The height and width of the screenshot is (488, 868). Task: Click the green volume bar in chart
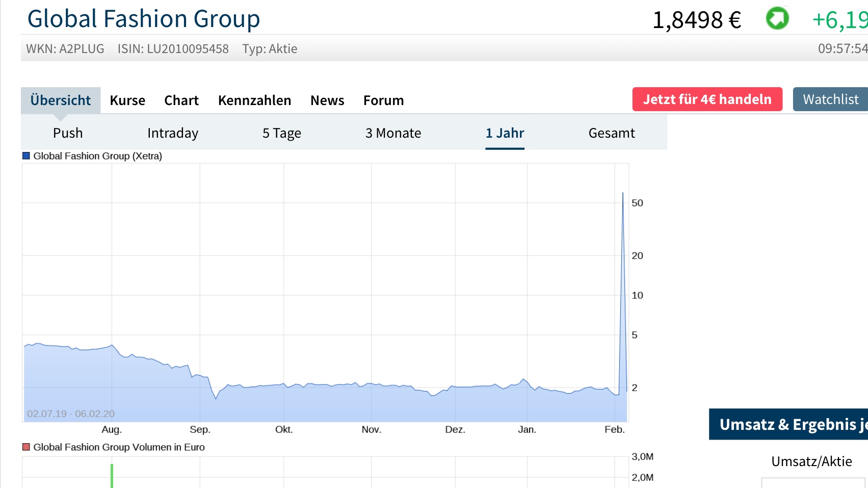pos(112,476)
